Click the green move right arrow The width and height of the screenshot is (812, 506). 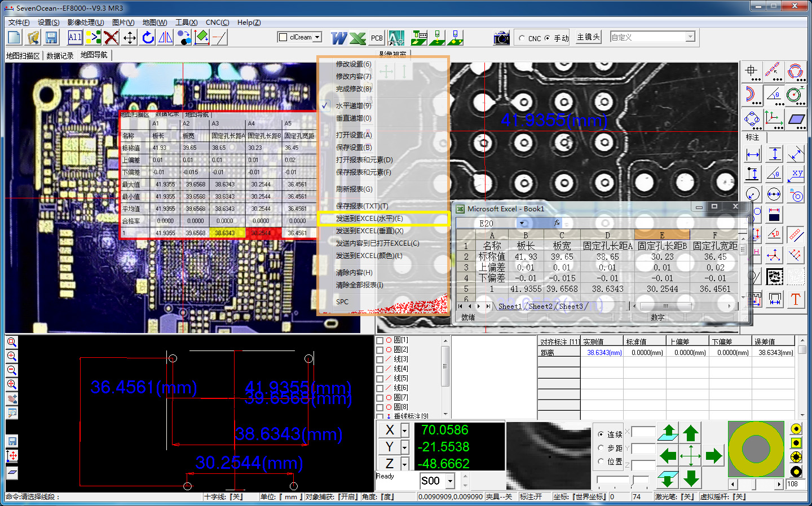click(713, 455)
